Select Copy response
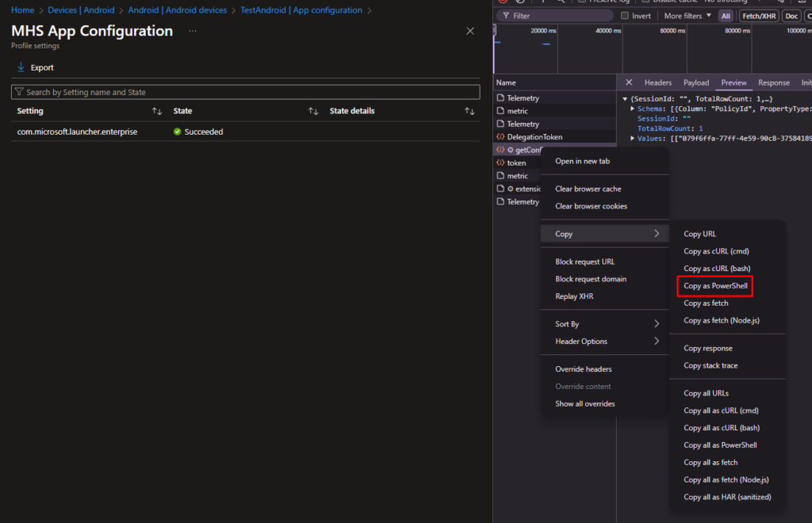The width and height of the screenshot is (812, 523). click(x=708, y=349)
